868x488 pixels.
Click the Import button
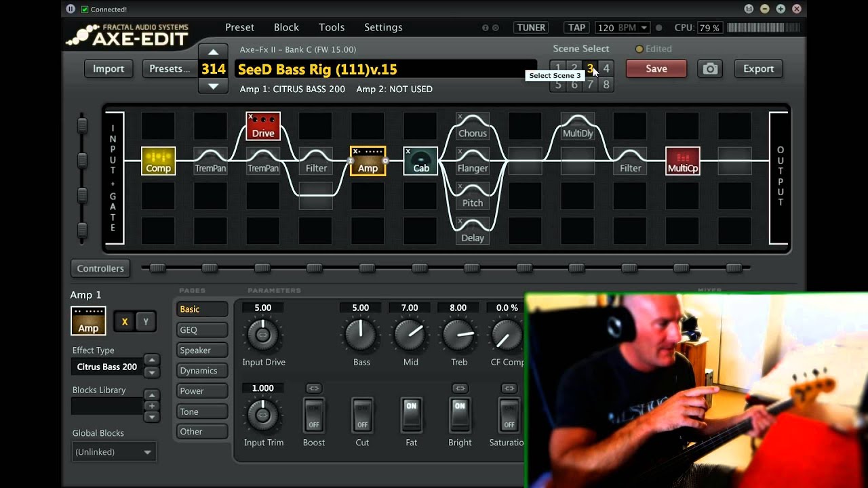pos(108,68)
